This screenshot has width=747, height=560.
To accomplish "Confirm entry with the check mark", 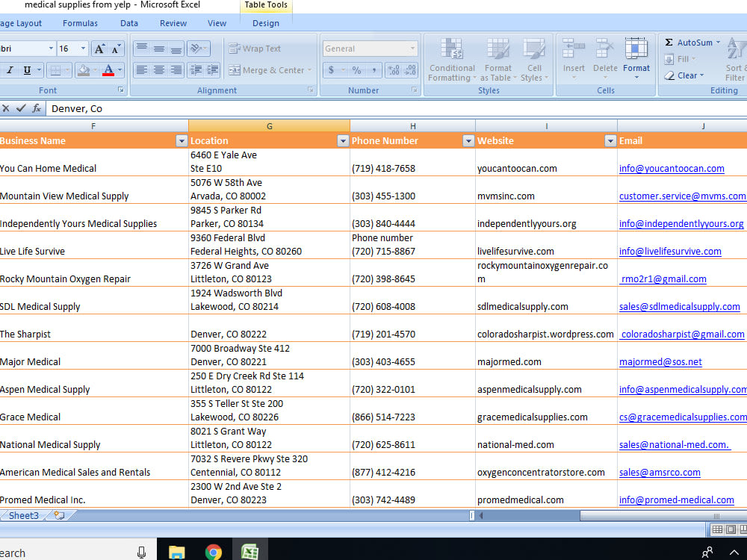I will (20, 108).
